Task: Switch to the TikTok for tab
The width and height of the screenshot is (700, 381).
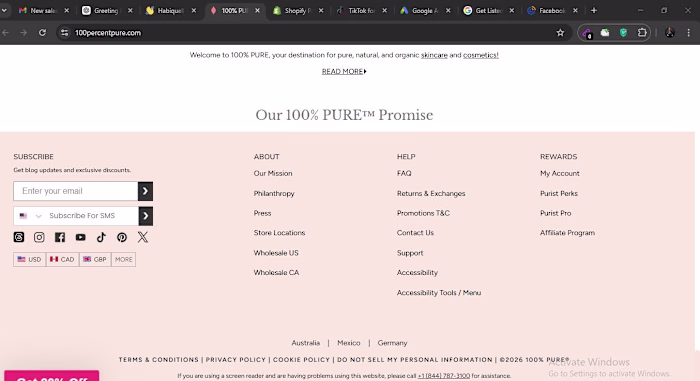Action: tap(361, 10)
